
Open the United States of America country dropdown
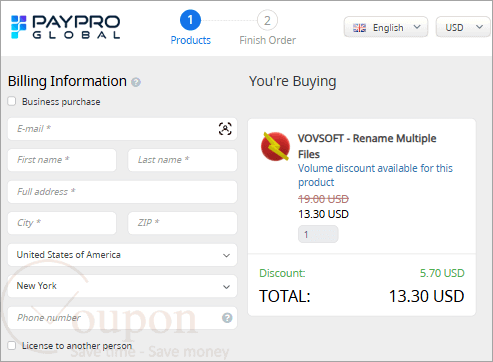122,255
